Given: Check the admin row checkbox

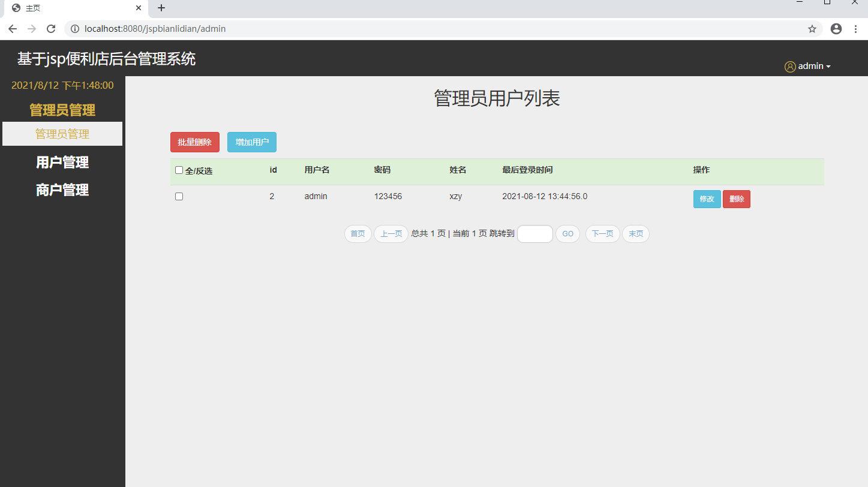Looking at the screenshot, I should [x=179, y=197].
